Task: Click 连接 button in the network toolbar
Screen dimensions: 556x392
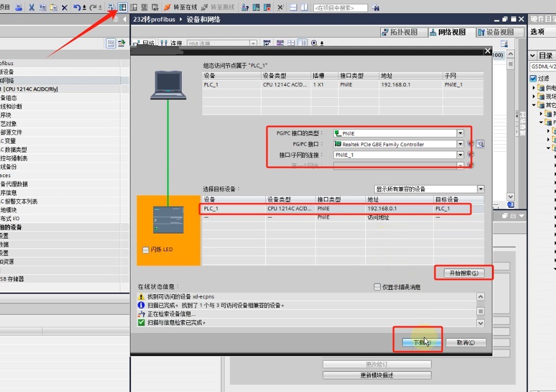Action: click(x=171, y=43)
